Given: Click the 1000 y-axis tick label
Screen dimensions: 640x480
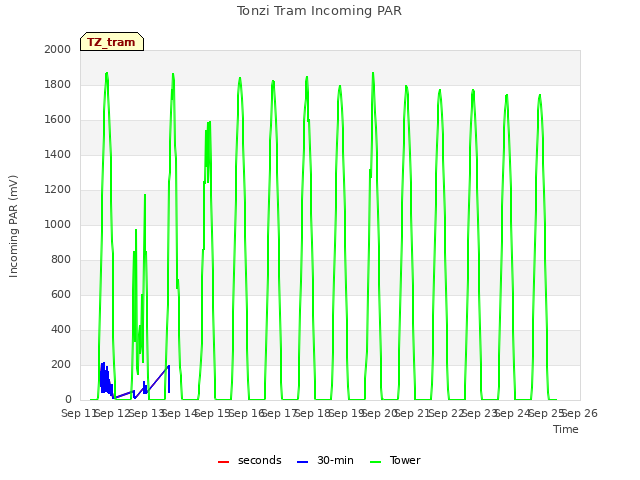Looking at the screenshot, I should click(58, 224).
